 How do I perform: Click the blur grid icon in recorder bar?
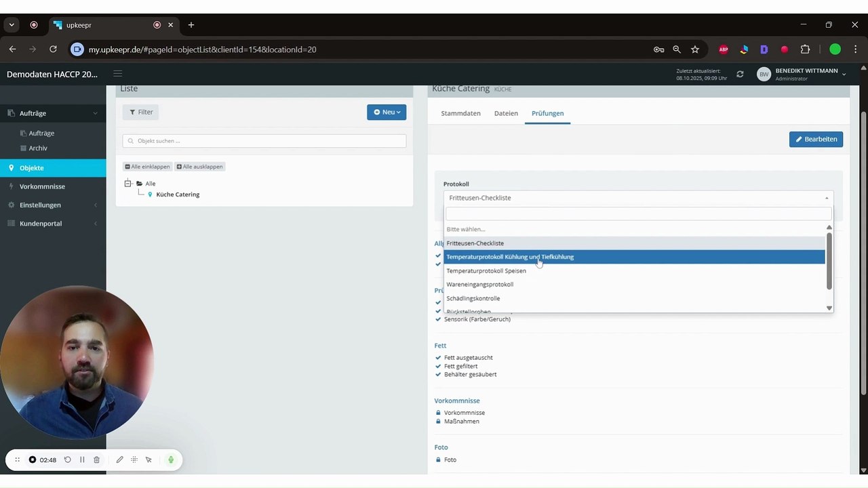click(x=134, y=460)
